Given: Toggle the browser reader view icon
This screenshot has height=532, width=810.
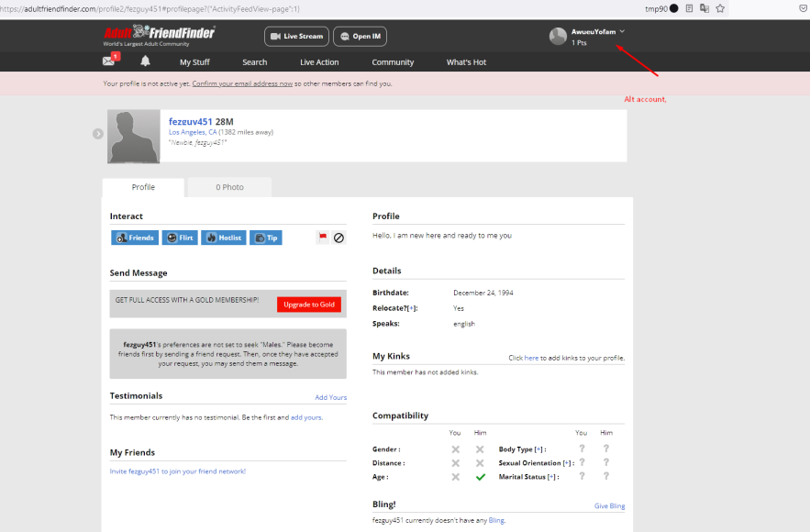Looking at the screenshot, I should (689, 8).
